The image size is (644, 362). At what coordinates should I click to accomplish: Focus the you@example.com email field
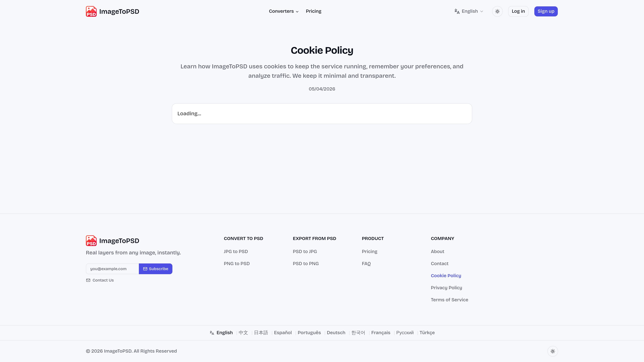113,268
